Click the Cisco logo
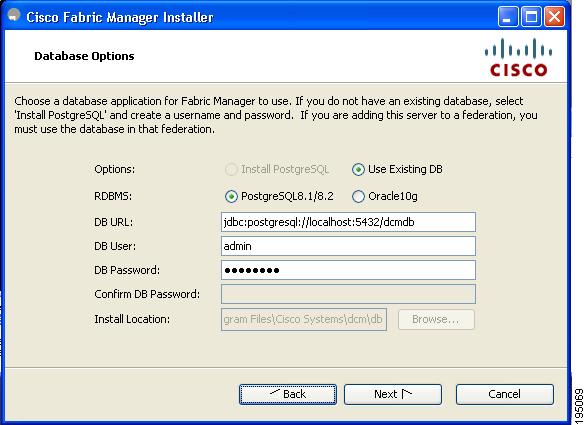585x425 pixels. [x=518, y=57]
